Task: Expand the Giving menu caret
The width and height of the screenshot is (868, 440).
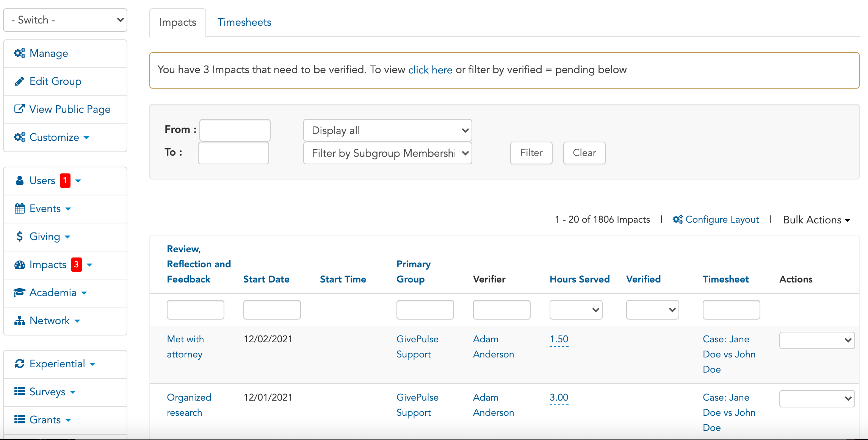Action: coord(67,237)
